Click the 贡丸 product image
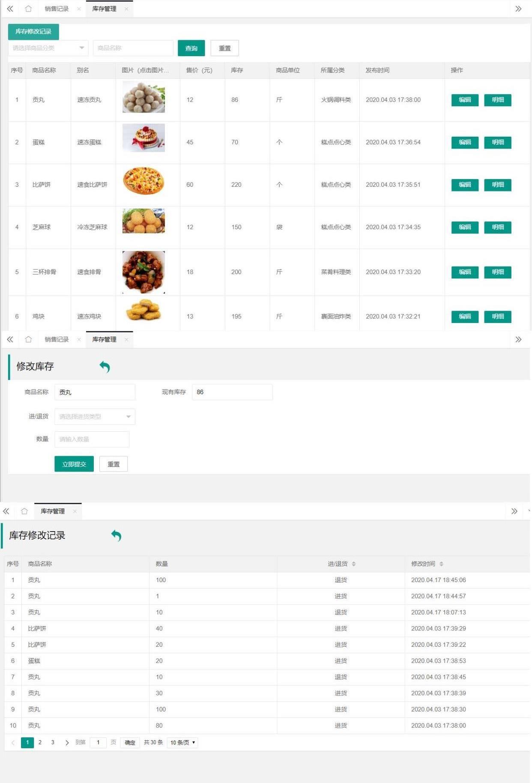 tap(143, 97)
